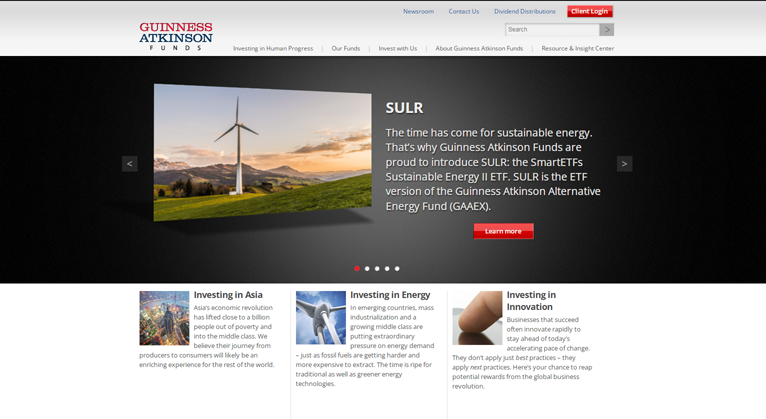Click the Guinness Atkinson Funds logo
This screenshot has width=766, height=419.
[x=176, y=37]
